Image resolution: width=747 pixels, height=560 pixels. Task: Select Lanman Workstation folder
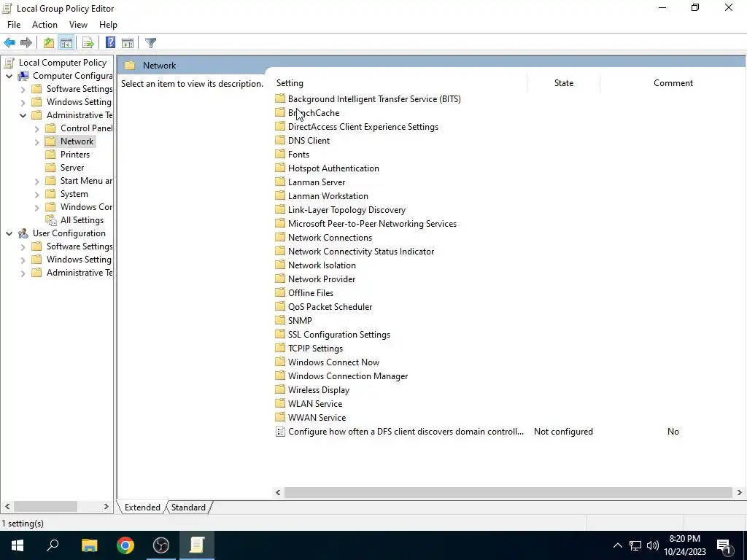coord(328,195)
